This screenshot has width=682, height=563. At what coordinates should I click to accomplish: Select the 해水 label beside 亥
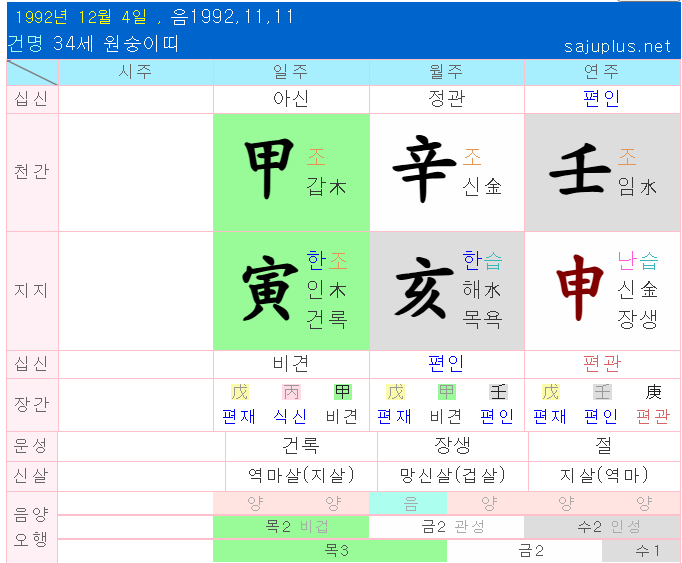(482, 290)
